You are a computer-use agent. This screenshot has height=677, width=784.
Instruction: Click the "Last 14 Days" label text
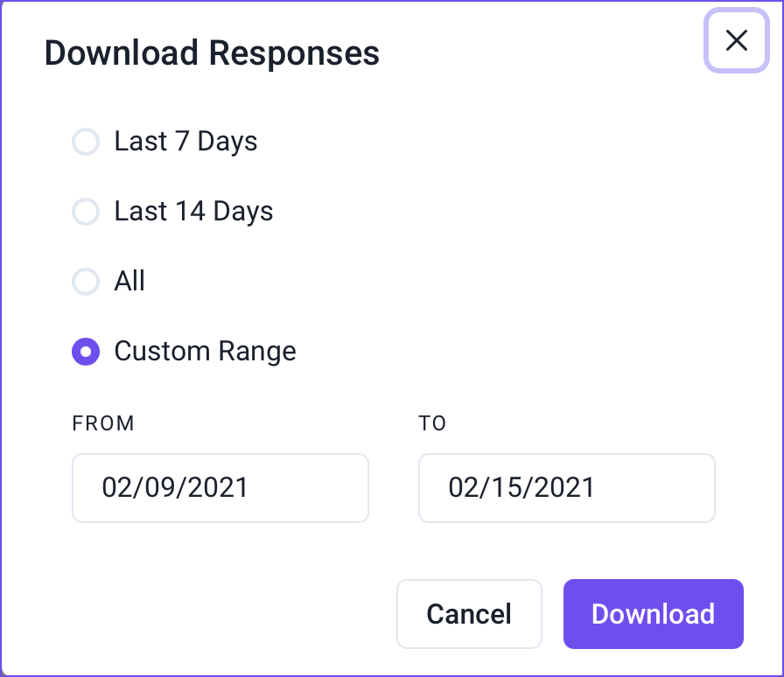click(x=193, y=212)
